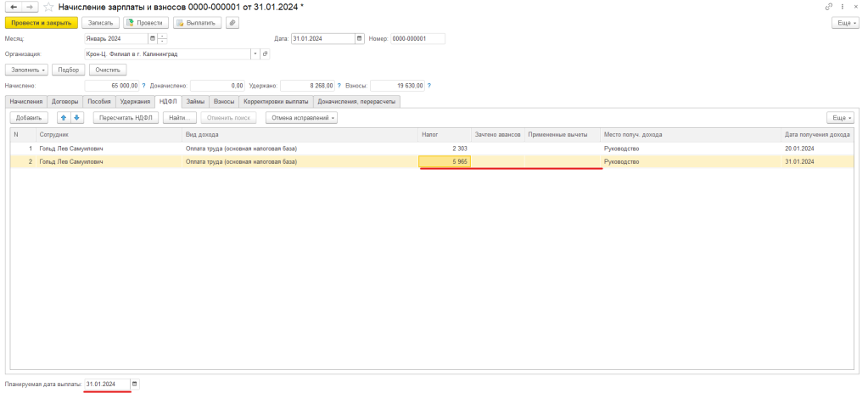Image resolution: width=868 pixels, height=393 pixels.
Task: Open the organization record link icon
Action: coord(265,53)
